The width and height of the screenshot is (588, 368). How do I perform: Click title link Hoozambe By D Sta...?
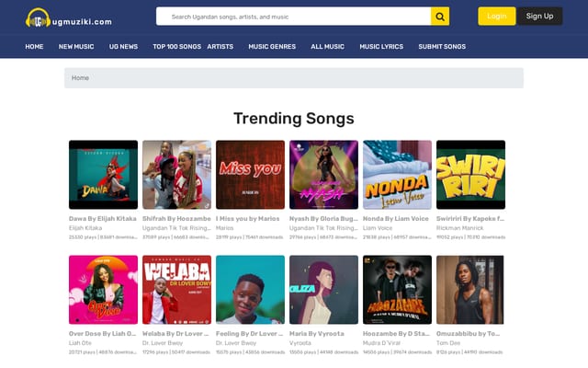pyautogui.click(x=396, y=333)
